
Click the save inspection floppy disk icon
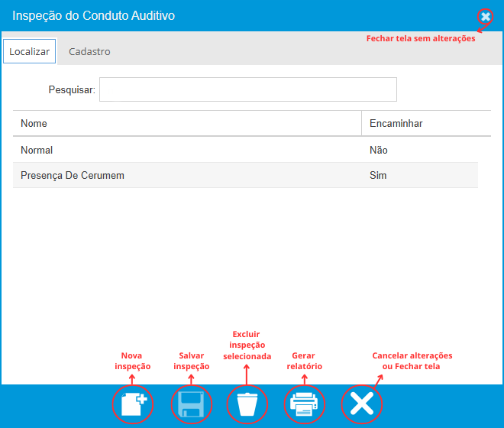coord(191,404)
